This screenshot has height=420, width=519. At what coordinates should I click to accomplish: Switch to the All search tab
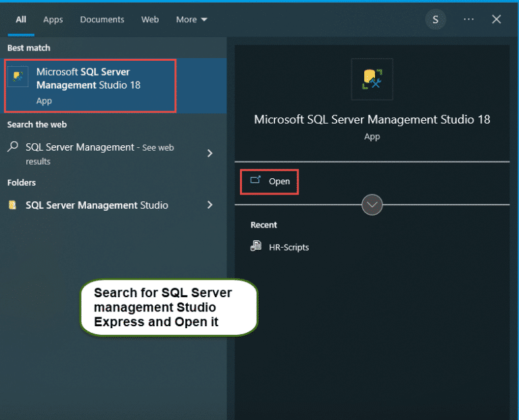21,20
